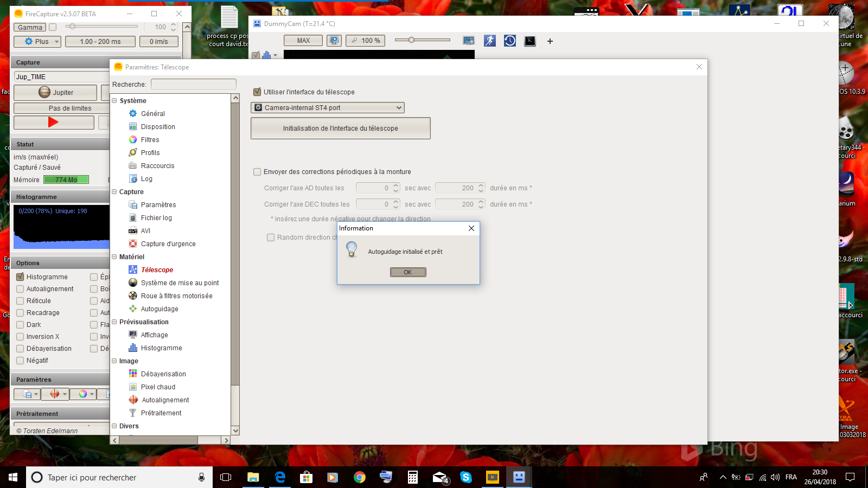Click OK in the Information dialog
The height and width of the screenshot is (488, 868).
(x=408, y=272)
